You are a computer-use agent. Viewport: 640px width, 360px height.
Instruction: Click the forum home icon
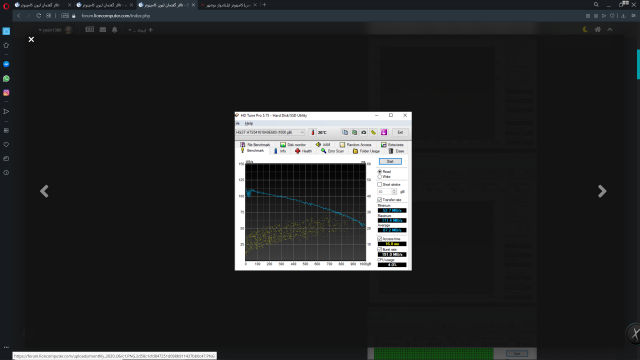tap(598, 29)
